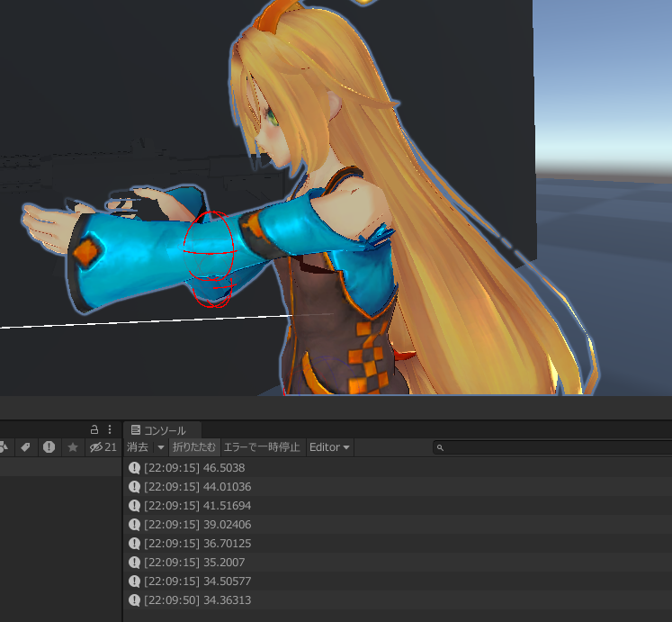The image size is (672, 622).
Task: Select log entry 34.36313 at 22:09:50
Action: click(x=398, y=599)
